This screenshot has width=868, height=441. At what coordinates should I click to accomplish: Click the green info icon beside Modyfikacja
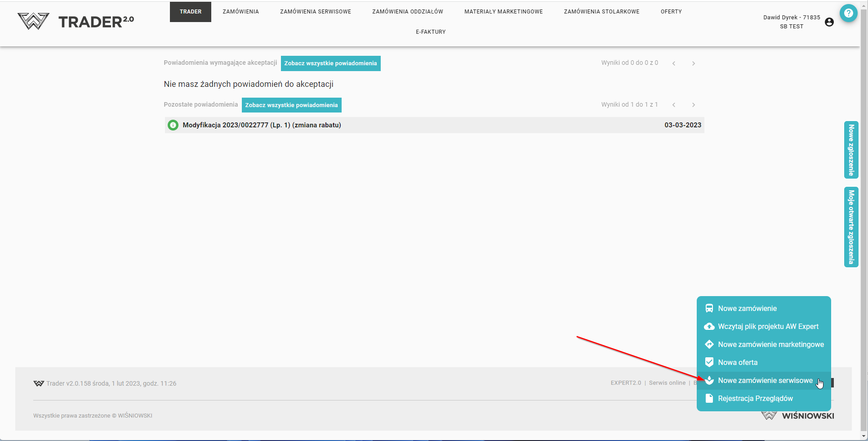[173, 125]
